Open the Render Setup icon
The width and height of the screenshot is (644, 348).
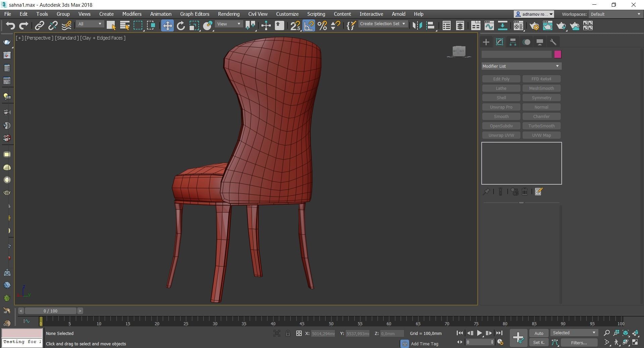click(535, 26)
